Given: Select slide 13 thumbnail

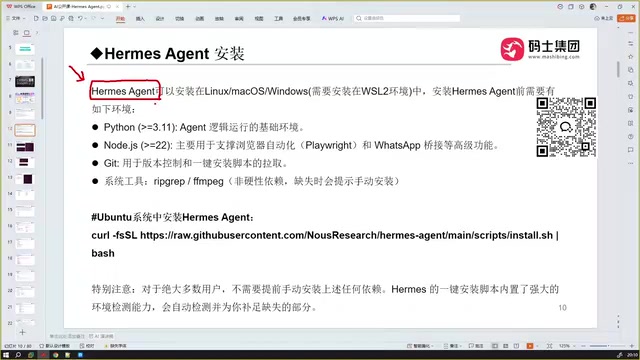Looking at the screenshot, I should (x=25, y=179).
